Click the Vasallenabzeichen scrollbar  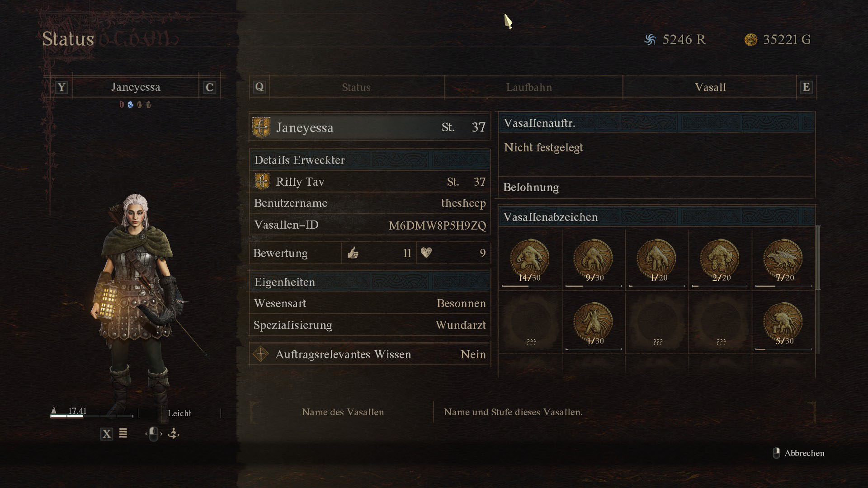[x=818, y=258]
